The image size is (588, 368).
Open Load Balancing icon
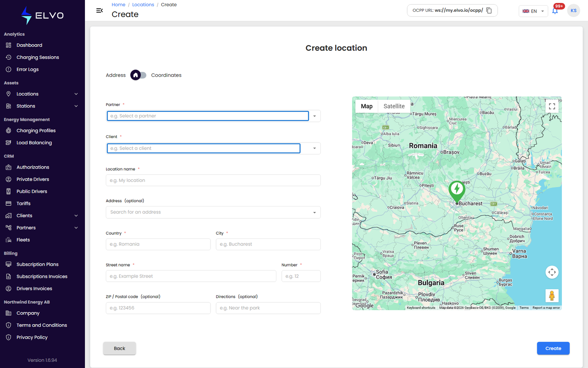point(8,143)
